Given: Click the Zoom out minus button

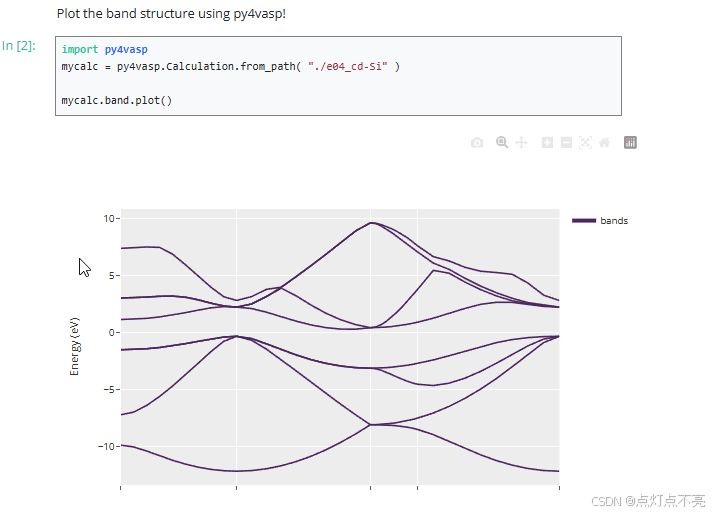Looking at the screenshot, I should pyautogui.click(x=566, y=143).
